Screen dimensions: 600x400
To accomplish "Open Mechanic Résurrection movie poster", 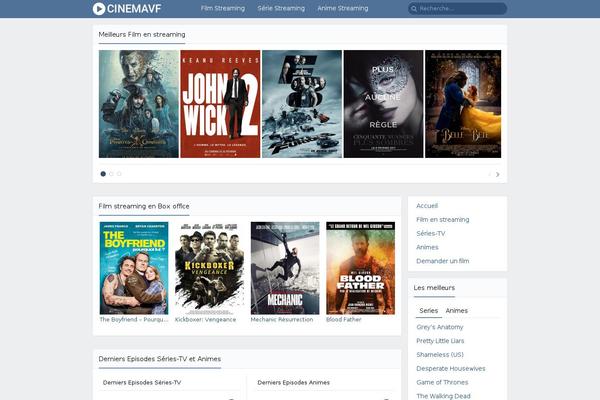I will click(x=285, y=268).
